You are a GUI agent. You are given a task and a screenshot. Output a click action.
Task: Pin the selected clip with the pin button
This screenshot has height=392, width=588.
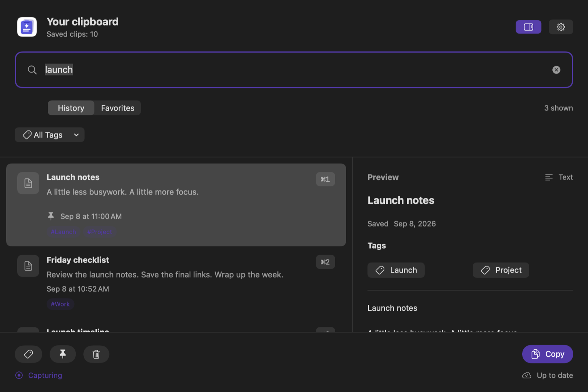[63, 354]
